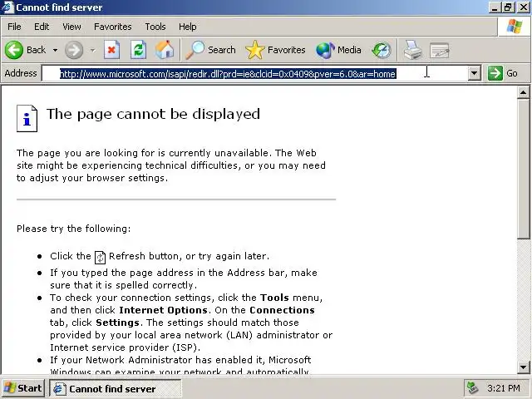Open the Tools menu
The height and width of the screenshot is (399, 532).
(155, 27)
